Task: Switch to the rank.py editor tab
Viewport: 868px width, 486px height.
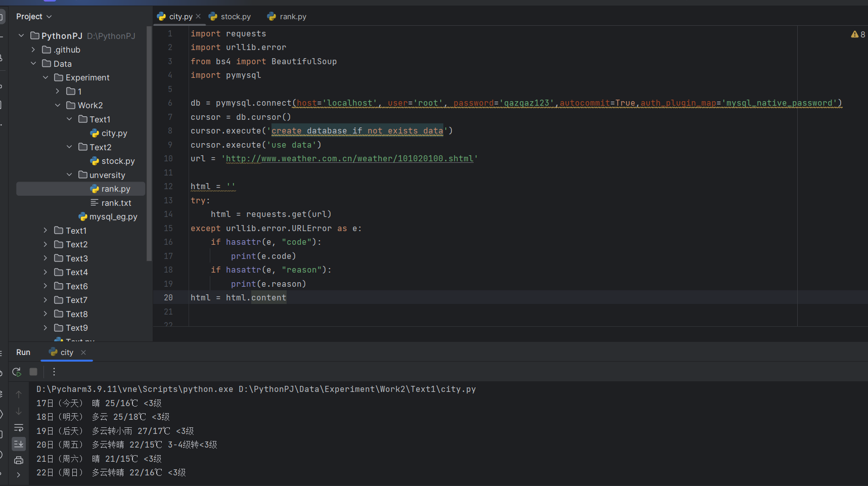Action: tap(287, 17)
